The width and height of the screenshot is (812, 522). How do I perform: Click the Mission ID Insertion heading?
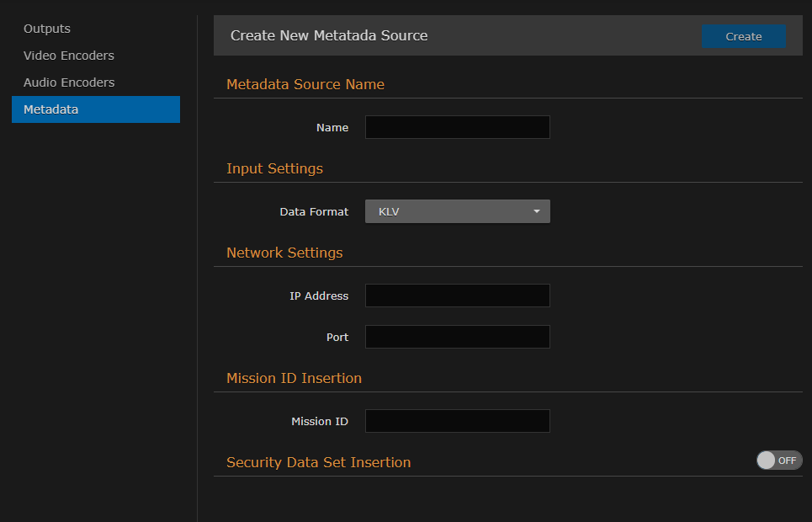point(294,378)
